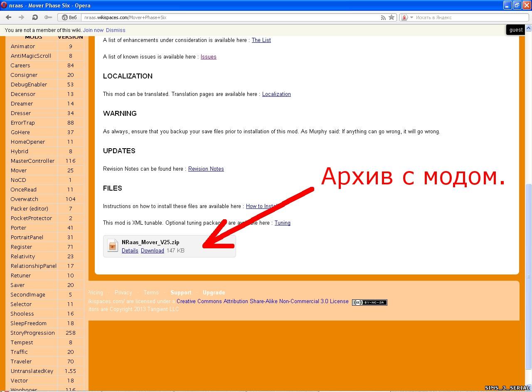This screenshot has height=392, width=532.
Task: Open the RelationshipPanel mod in sidebar
Action: click(x=34, y=266)
